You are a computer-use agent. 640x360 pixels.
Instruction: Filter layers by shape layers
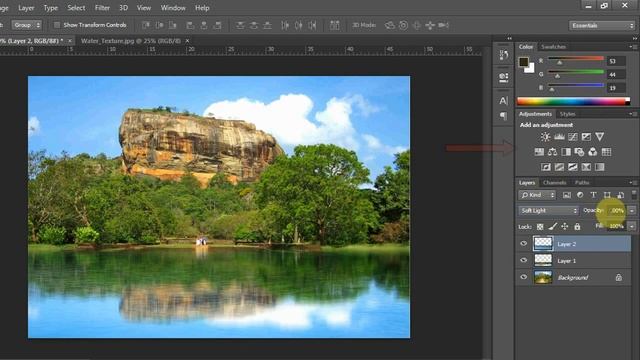pos(607,195)
